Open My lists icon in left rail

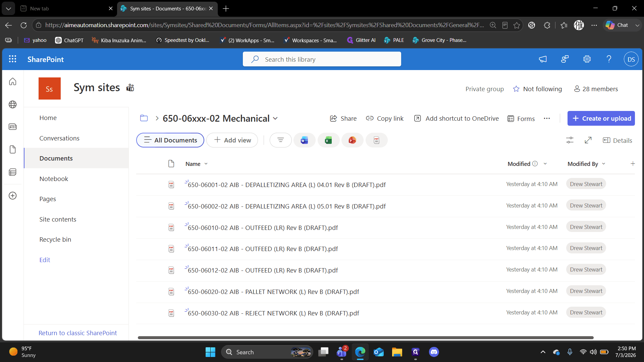(13, 172)
